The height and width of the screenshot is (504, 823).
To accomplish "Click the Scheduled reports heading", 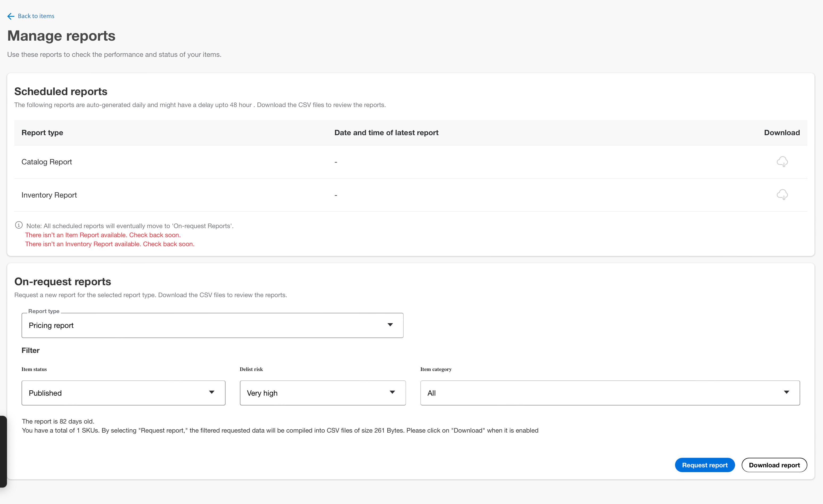I will (61, 91).
